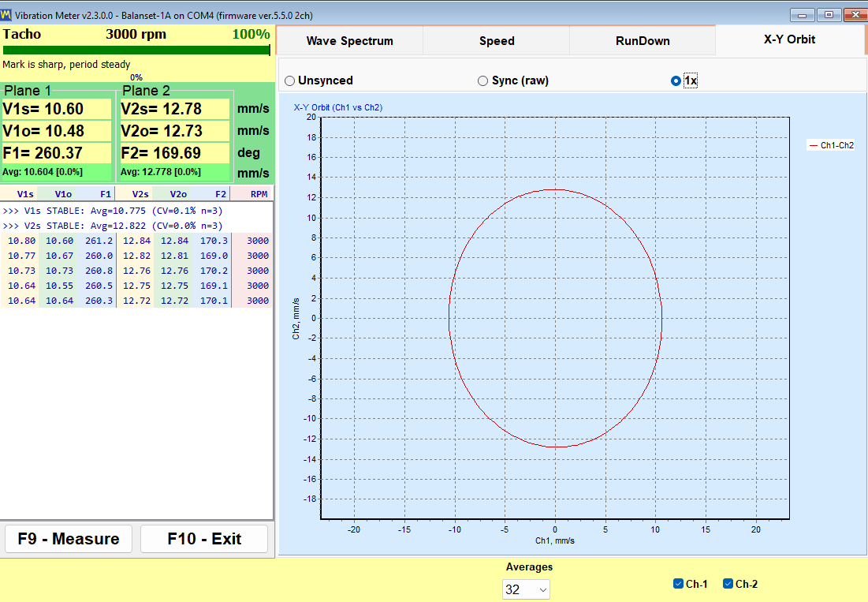
Task: Click the V1s STABLE Avg=10.775 log line
Action: coord(113,211)
